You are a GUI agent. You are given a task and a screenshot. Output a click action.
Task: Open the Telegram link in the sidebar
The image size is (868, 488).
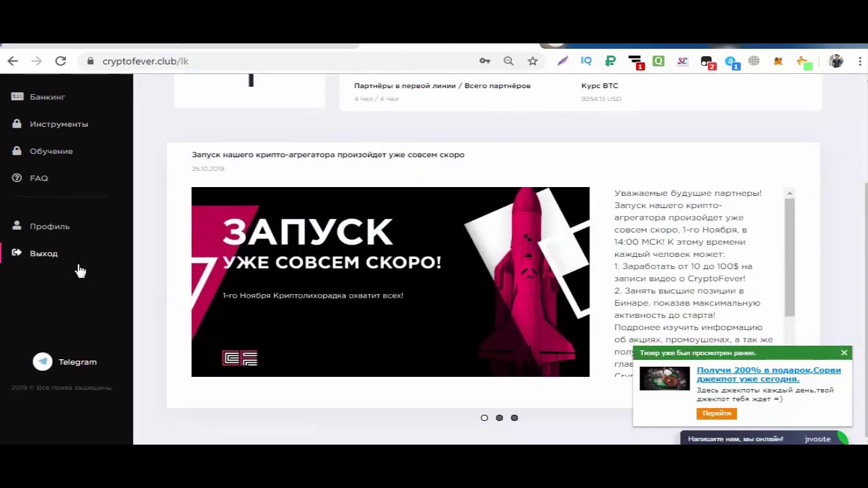click(x=77, y=362)
